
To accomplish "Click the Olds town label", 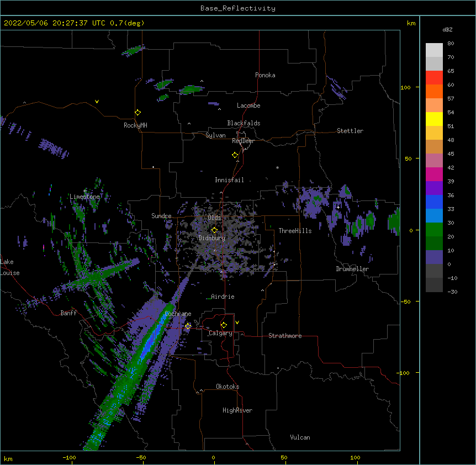I will click(214, 218).
